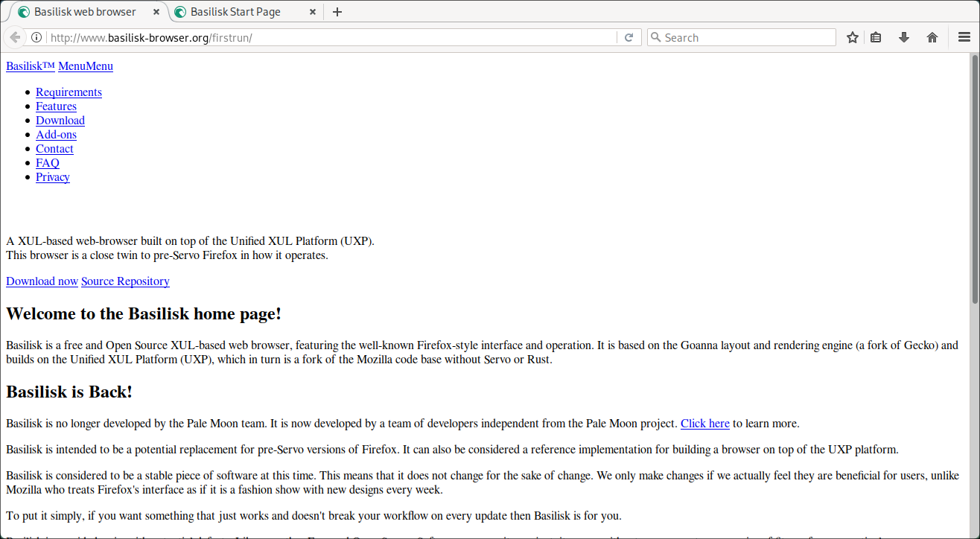Click the Basilisk™ link
Image resolution: width=980 pixels, height=539 pixels.
click(x=31, y=66)
